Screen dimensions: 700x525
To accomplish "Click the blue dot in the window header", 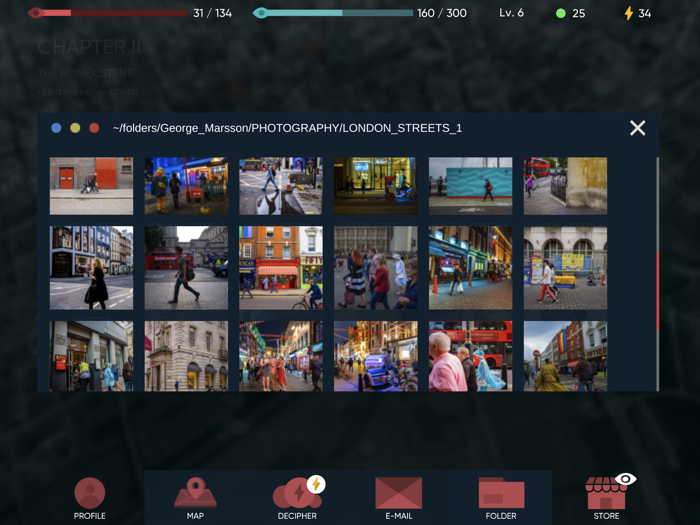I will pyautogui.click(x=56, y=128).
